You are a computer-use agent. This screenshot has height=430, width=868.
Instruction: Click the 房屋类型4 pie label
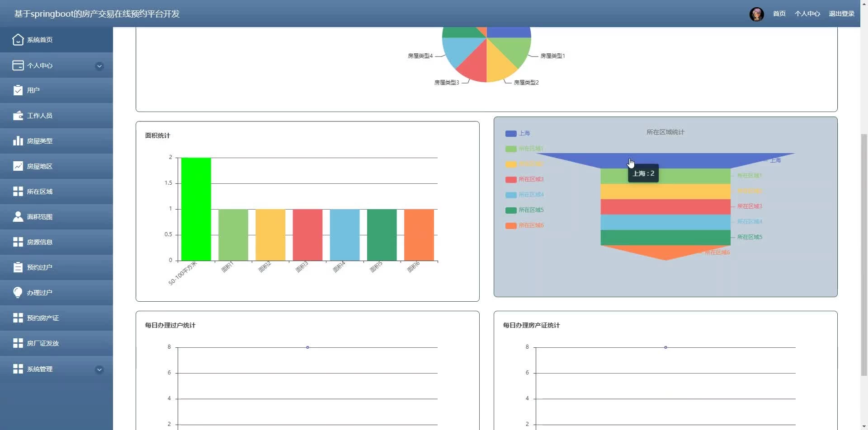click(x=420, y=56)
